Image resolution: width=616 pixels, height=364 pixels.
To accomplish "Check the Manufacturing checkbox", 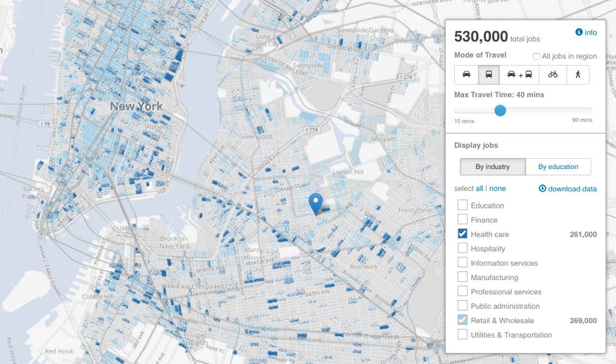I will (x=462, y=277).
